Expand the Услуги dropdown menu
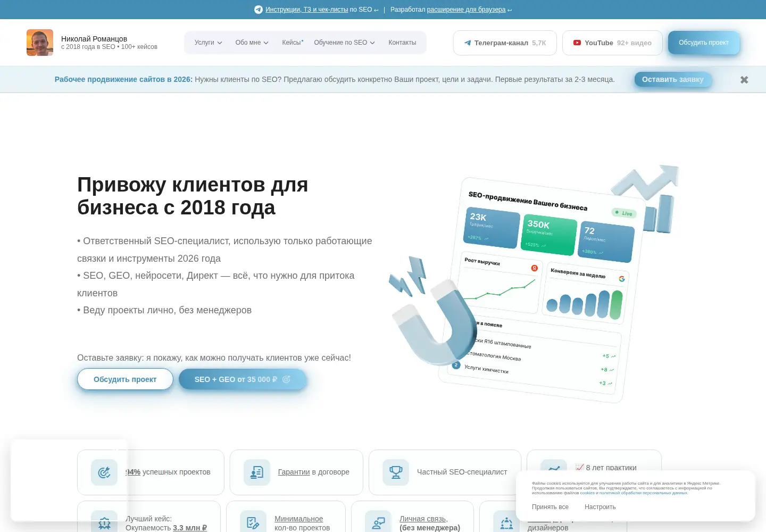The image size is (766, 532). coord(208,43)
